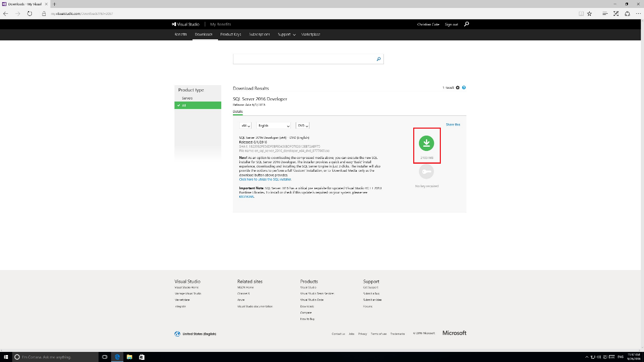
Task: Select the All product type filter
Action: (x=198, y=105)
